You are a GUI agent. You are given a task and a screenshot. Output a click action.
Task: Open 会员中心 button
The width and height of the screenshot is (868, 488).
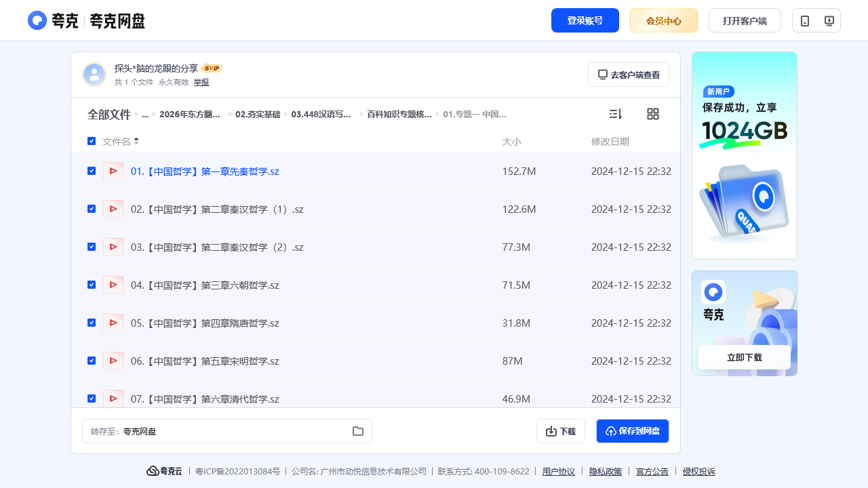pos(664,20)
